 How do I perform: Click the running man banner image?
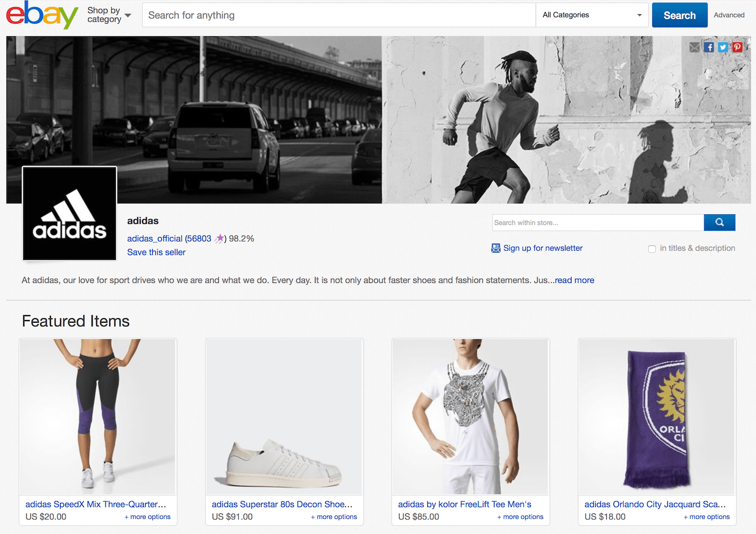(566, 120)
